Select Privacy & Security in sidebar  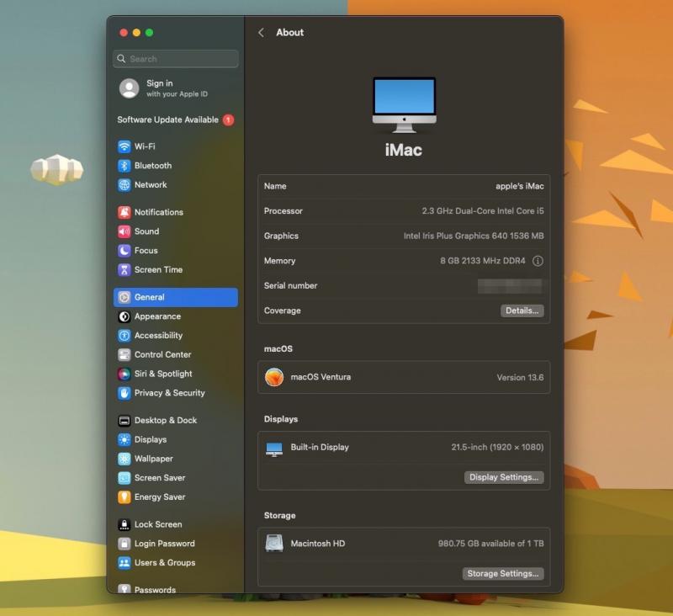click(x=169, y=393)
